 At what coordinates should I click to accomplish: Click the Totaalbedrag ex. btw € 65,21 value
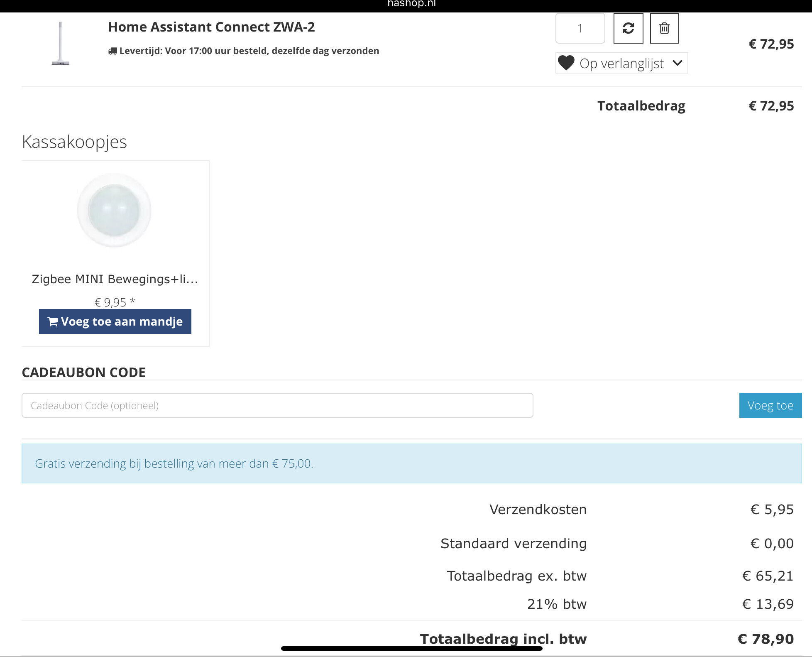coord(768,576)
